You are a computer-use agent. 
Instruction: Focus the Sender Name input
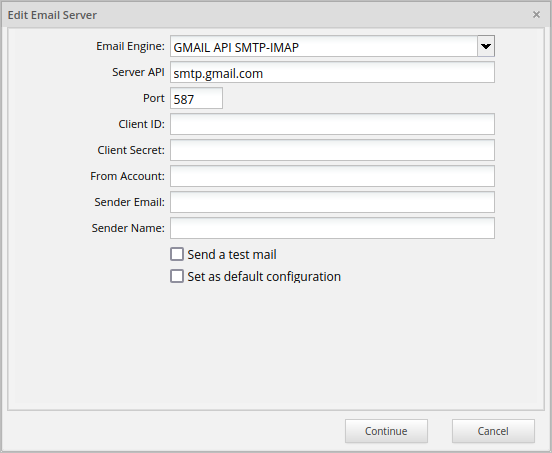pos(332,228)
